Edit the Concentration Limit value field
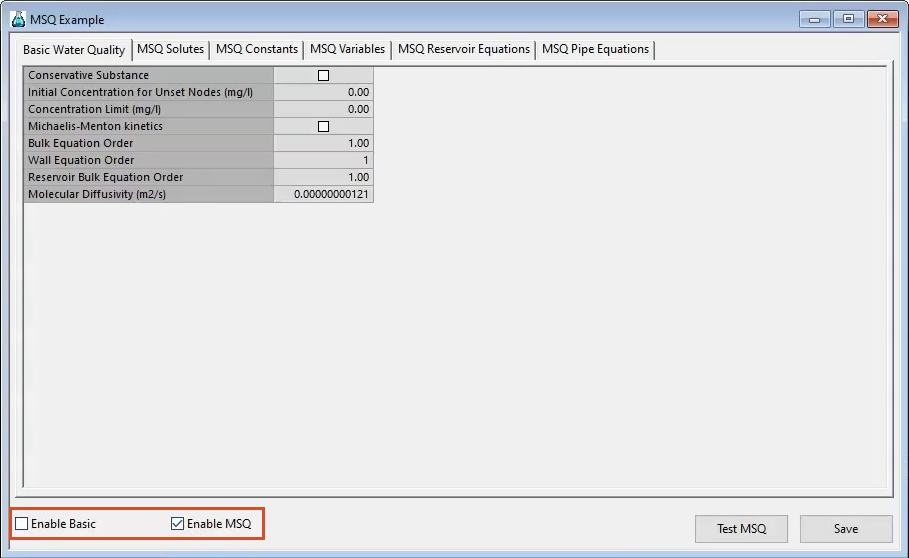This screenshot has width=909, height=558. tap(323, 109)
